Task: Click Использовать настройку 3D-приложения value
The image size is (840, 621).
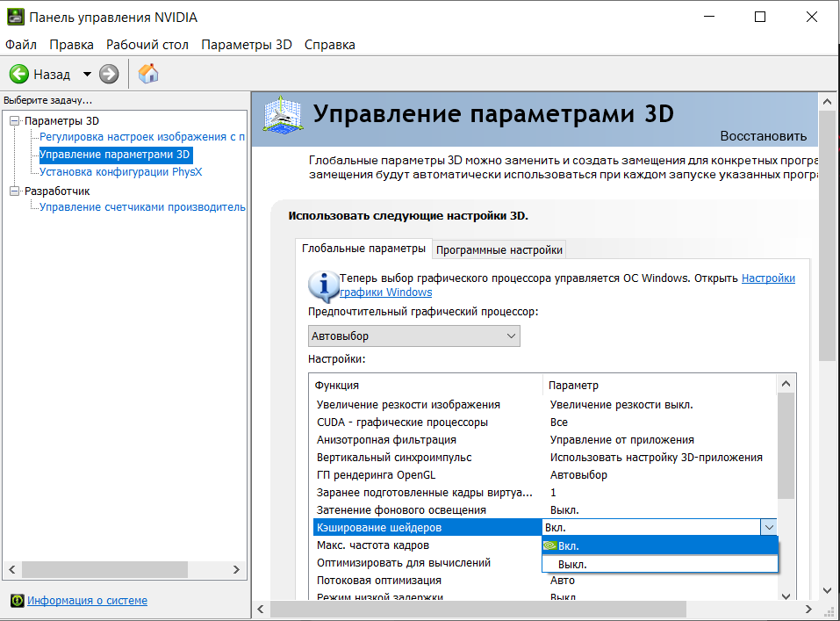Action: [657, 458]
